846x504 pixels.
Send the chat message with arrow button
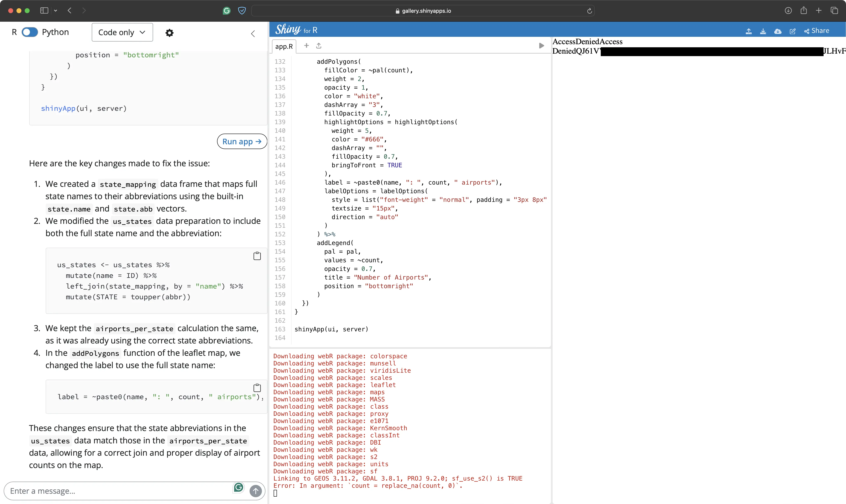point(256,491)
